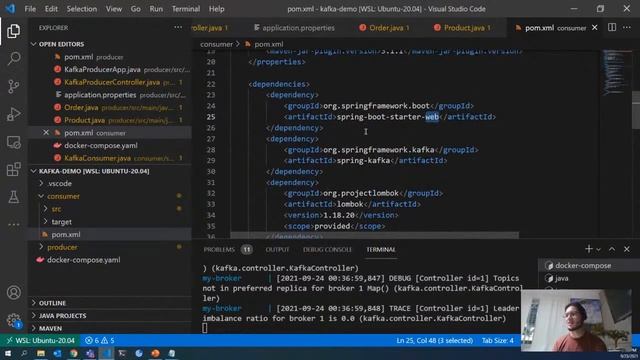The width and height of the screenshot is (640, 360).
Task: Maximize the terminal panel size
Action: [611, 249]
